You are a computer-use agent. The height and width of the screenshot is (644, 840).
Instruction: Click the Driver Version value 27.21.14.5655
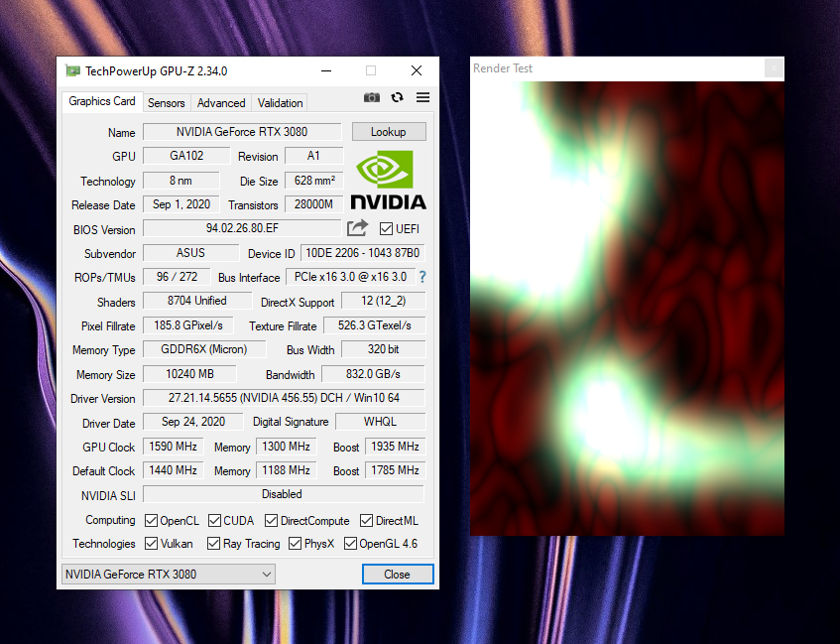[284, 398]
